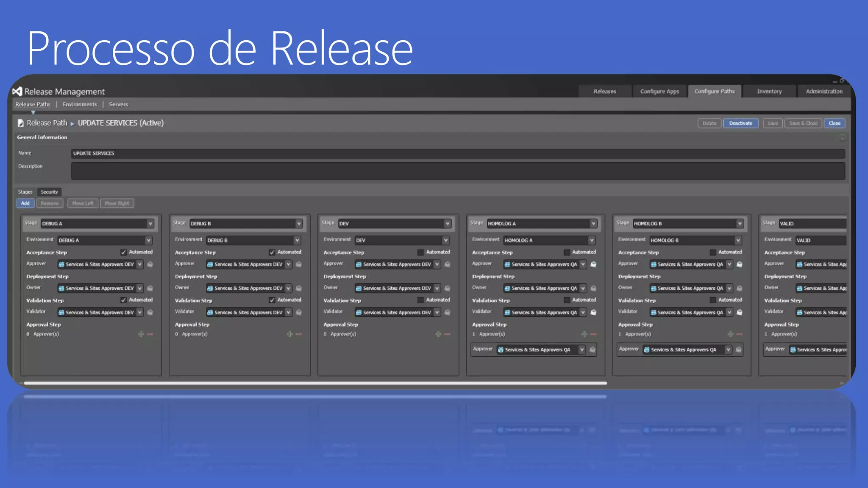The width and height of the screenshot is (868, 488).
Task: Click into the Description text field
Action: click(x=458, y=171)
